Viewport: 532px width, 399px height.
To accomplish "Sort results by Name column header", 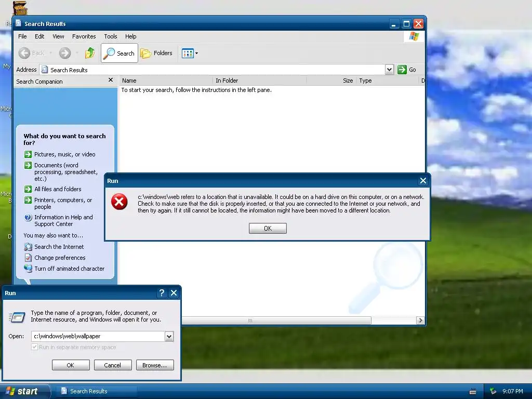I will pyautogui.click(x=166, y=81).
